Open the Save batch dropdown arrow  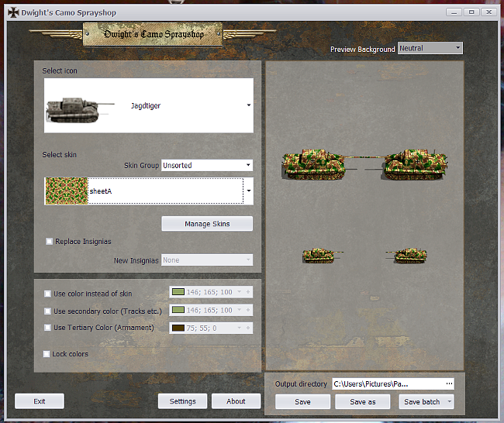point(450,402)
